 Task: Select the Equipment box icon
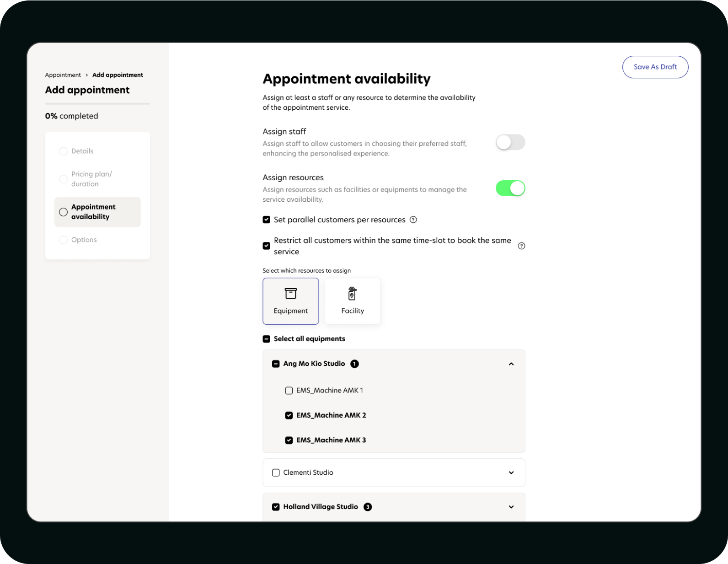click(291, 293)
